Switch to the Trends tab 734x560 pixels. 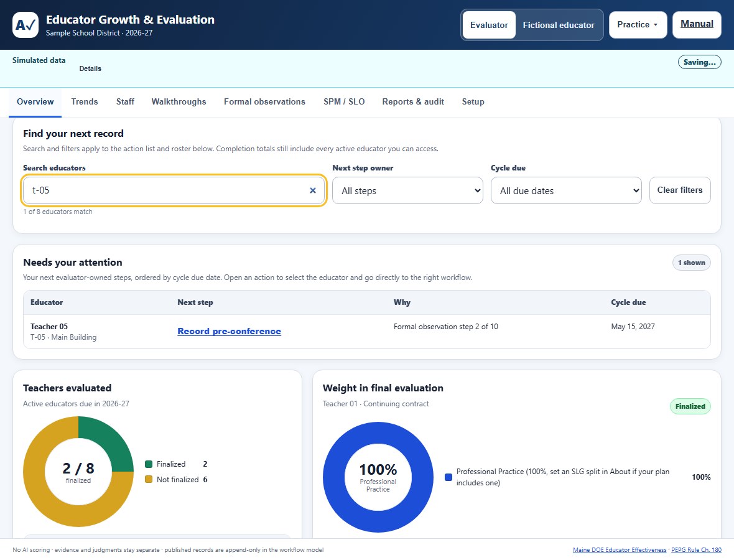[x=84, y=101]
